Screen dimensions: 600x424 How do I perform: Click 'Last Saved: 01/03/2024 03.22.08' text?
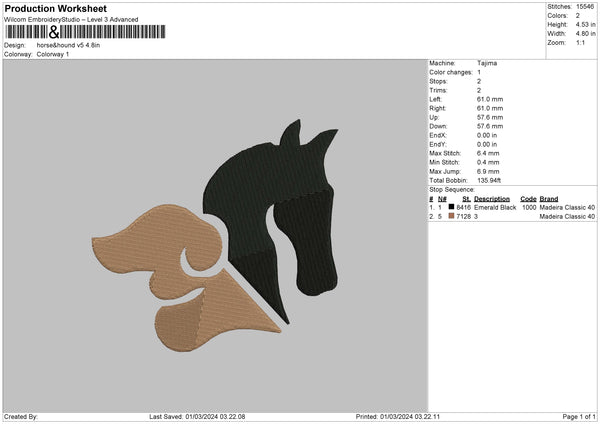pyautogui.click(x=197, y=417)
